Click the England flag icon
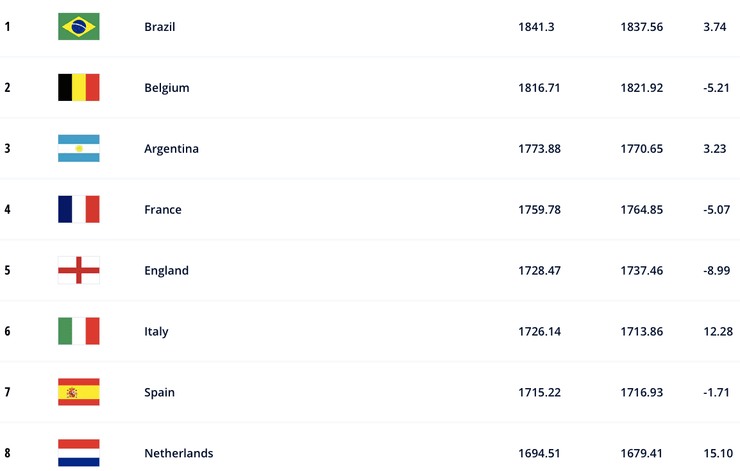Screen dimensions: 740x471 (78, 271)
